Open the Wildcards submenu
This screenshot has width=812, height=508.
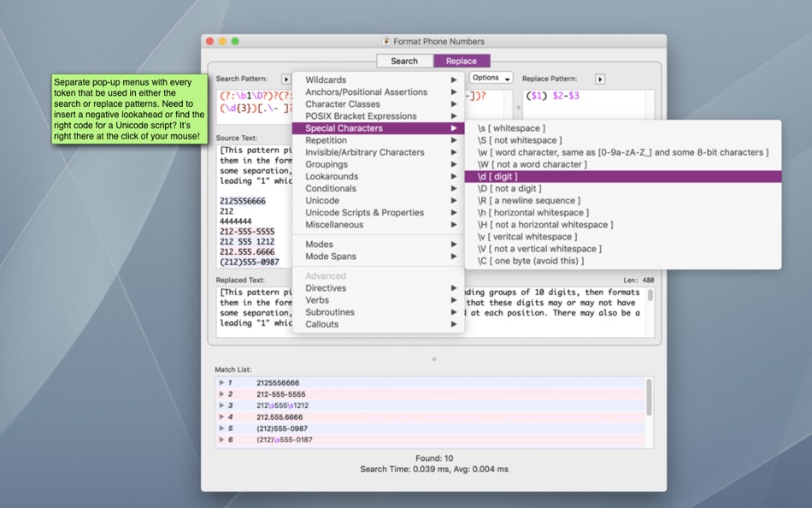(x=378, y=80)
